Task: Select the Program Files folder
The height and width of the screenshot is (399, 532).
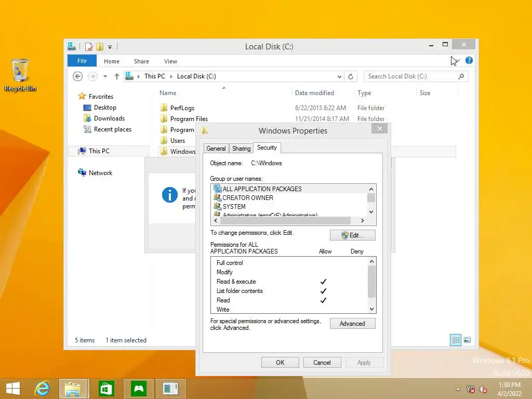Action: coord(189,119)
